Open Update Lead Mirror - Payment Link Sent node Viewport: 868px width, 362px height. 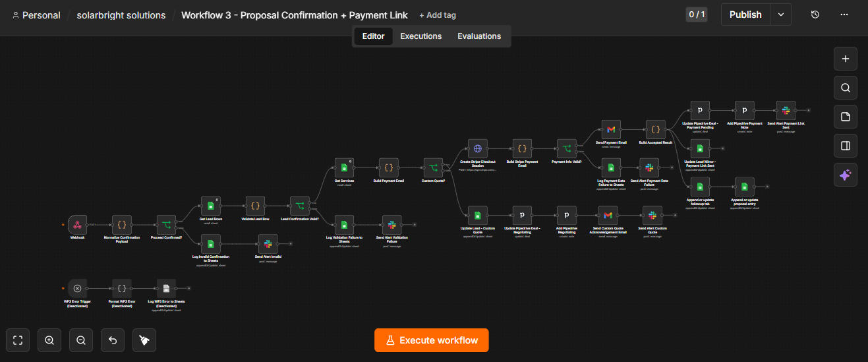point(700,148)
